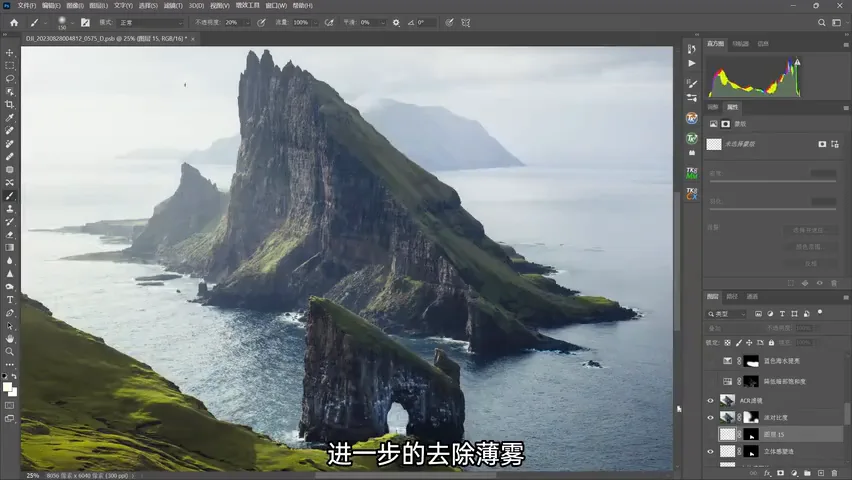The image size is (852, 480).
Task: Show the hidden 图层 15 layer
Action: pos(710,434)
